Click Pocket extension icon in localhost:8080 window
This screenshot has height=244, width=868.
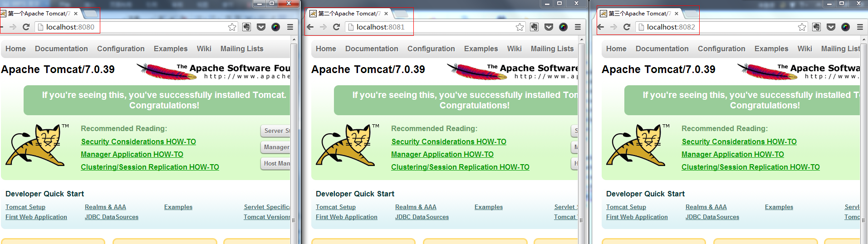coord(261,27)
